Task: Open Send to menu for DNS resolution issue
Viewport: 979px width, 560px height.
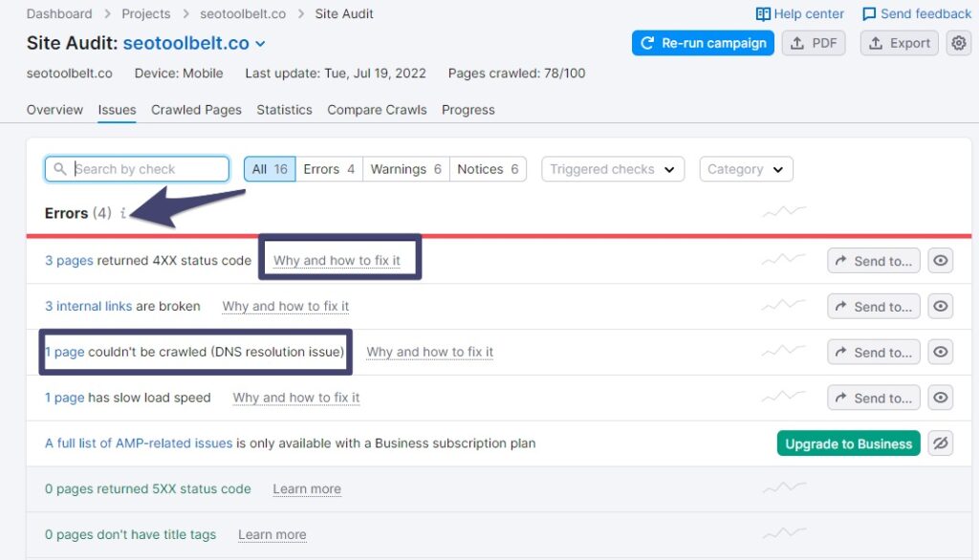Action: (874, 352)
